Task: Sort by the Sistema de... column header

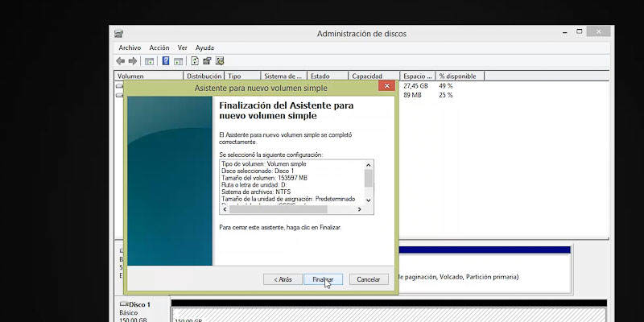Action: pos(284,76)
